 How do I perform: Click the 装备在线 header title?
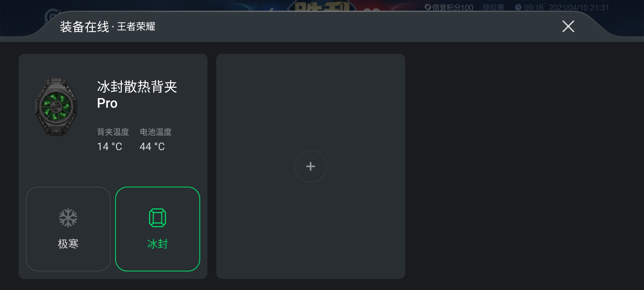click(85, 27)
